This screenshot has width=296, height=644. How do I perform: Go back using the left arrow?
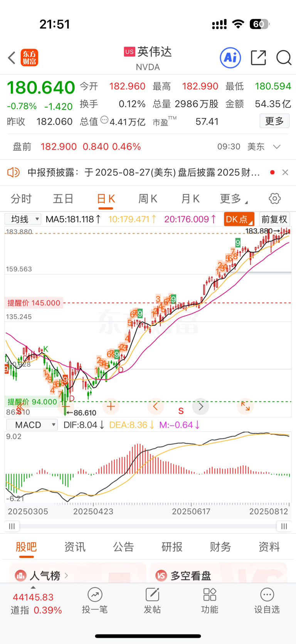(x=12, y=58)
